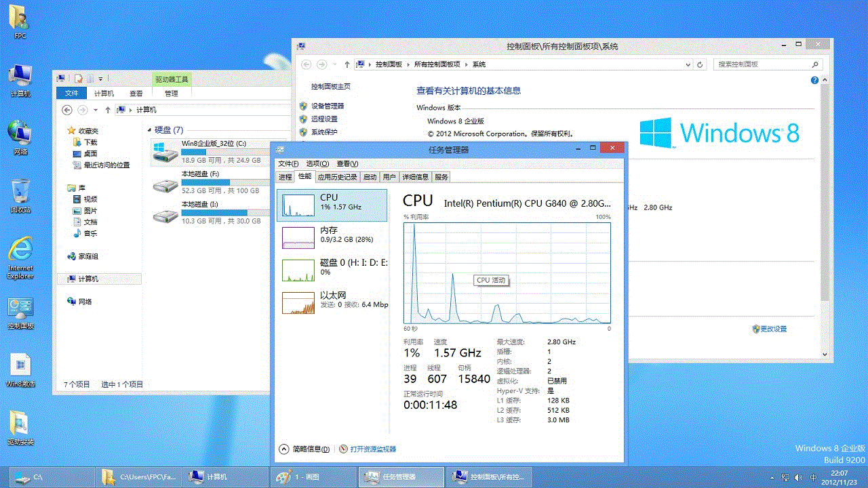Open 远程设置 link
This screenshot has height=488, width=868.
[x=324, y=119]
